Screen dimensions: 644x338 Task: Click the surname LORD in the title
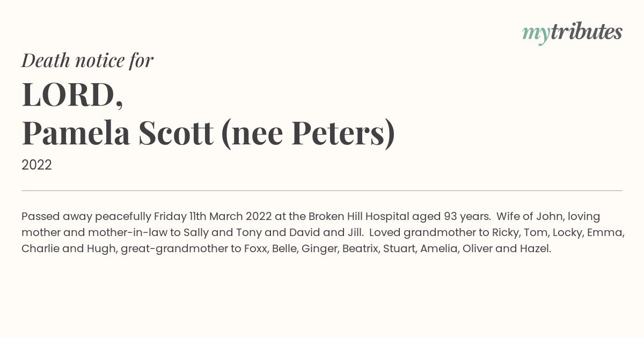pos(72,94)
